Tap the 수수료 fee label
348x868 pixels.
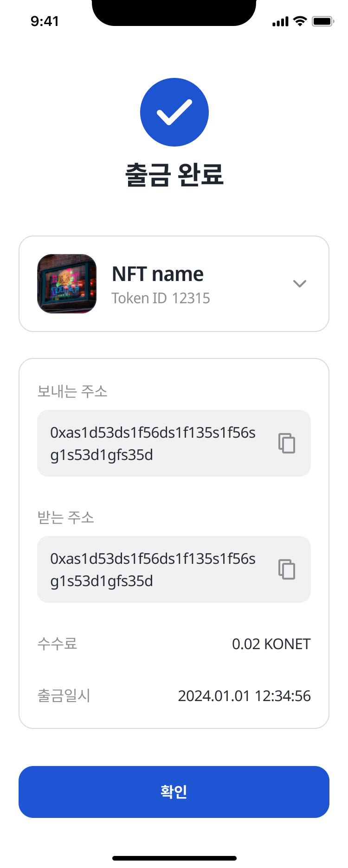coord(57,644)
